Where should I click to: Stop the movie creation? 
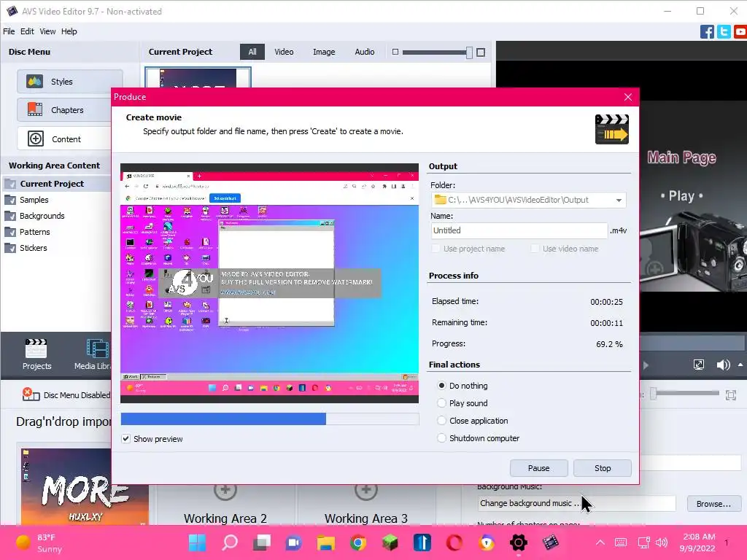click(603, 468)
